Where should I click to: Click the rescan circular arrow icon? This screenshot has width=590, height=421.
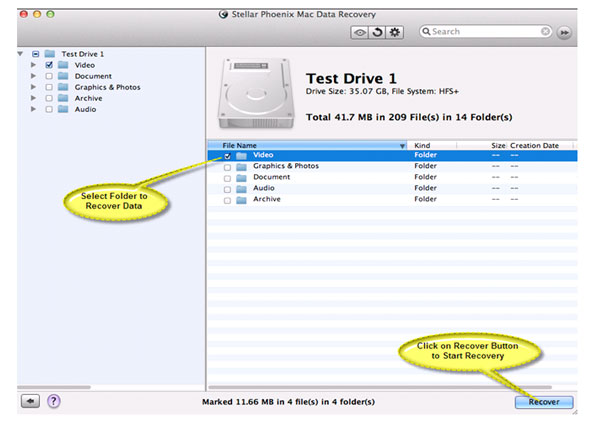click(x=377, y=32)
